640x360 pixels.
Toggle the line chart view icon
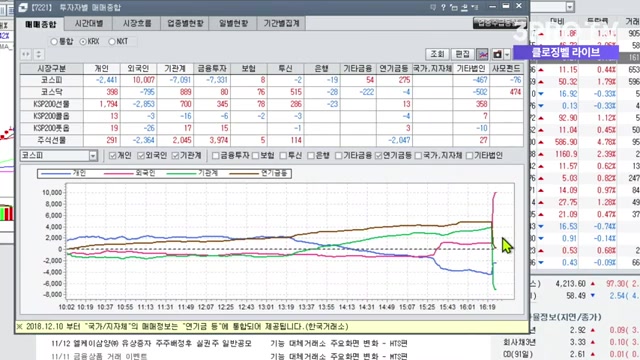tap(482, 54)
